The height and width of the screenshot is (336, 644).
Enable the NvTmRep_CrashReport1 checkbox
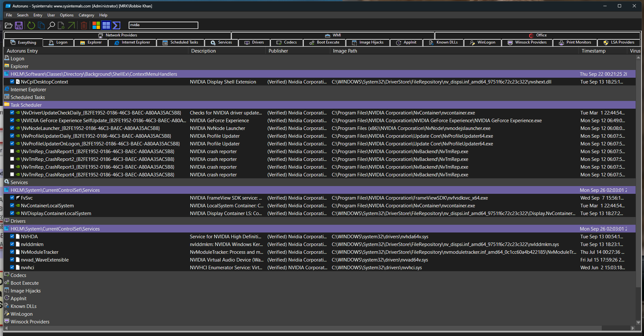pos(12,151)
